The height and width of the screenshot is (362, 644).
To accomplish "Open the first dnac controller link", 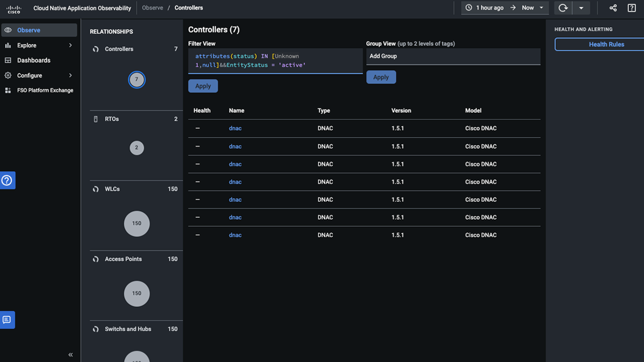I will click(235, 128).
